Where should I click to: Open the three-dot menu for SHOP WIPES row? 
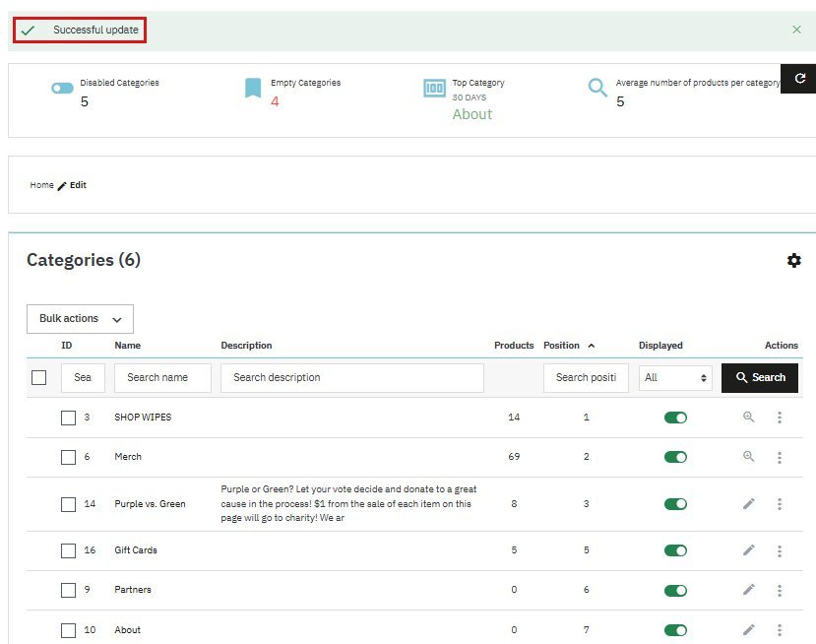tap(779, 418)
